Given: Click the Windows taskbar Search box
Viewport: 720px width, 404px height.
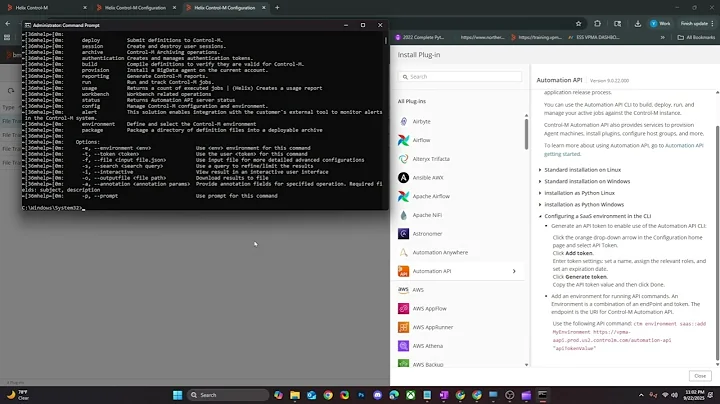Looking at the screenshot, I should [228, 395].
